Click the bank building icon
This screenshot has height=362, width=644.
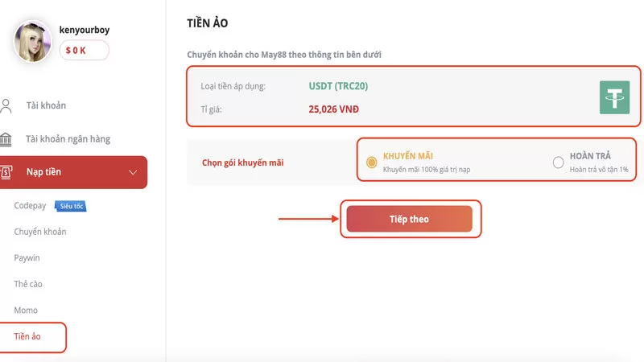coord(7,139)
